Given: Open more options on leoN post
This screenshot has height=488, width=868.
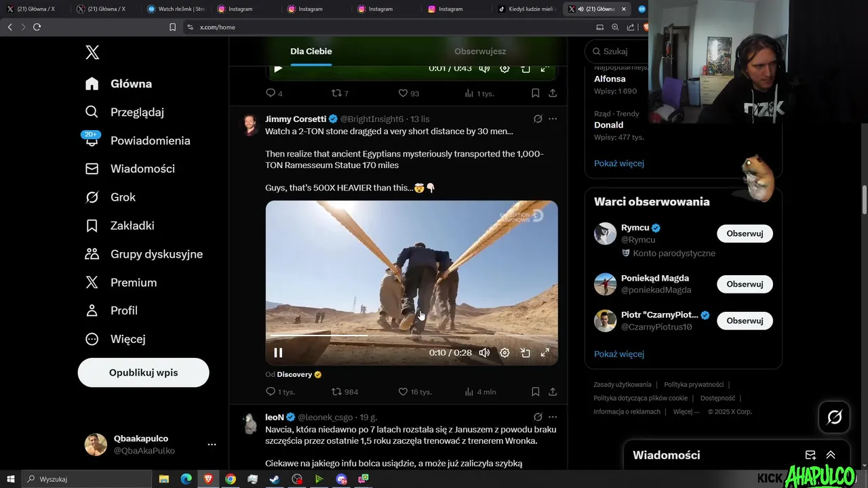Looking at the screenshot, I should point(553,418).
